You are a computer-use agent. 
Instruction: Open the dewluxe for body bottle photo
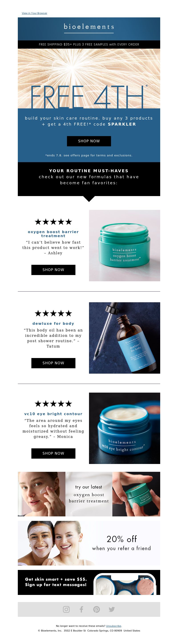125,338
